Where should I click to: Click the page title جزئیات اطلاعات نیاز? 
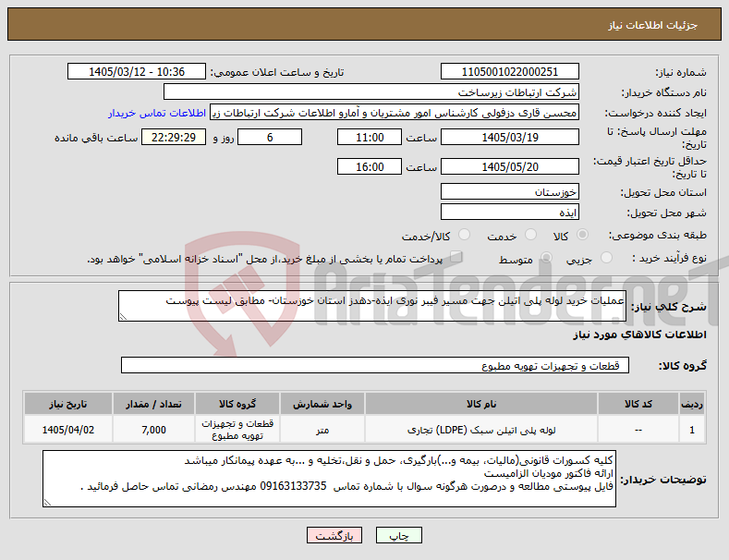652,25
